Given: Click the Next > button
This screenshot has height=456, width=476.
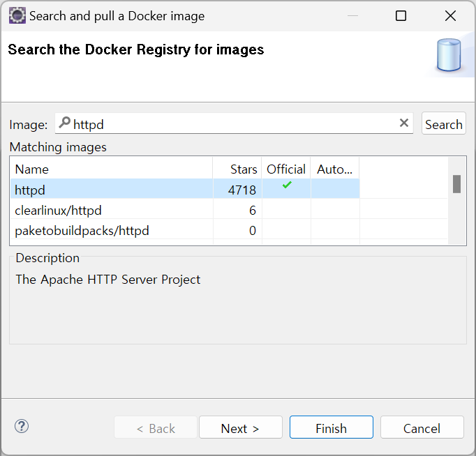Looking at the screenshot, I should pos(240,428).
